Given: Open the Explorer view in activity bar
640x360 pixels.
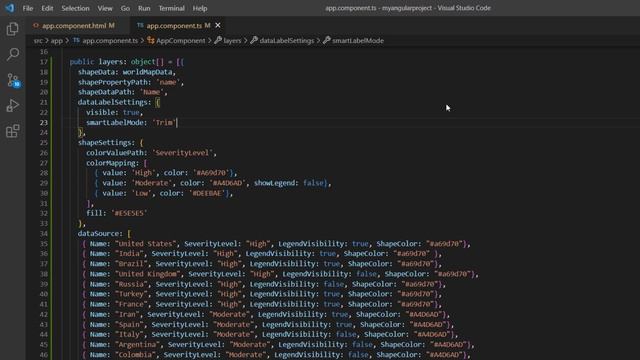Looking at the screenshot, I should [13, 29].
